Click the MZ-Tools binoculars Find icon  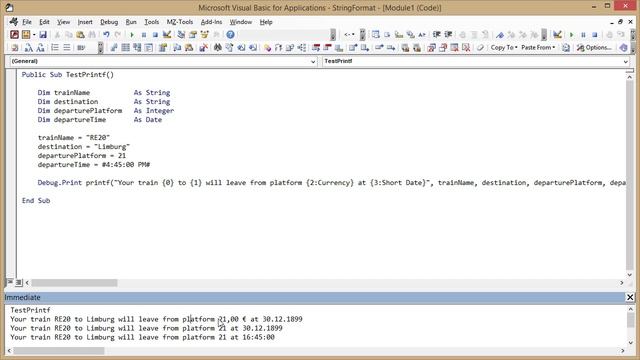218,48
